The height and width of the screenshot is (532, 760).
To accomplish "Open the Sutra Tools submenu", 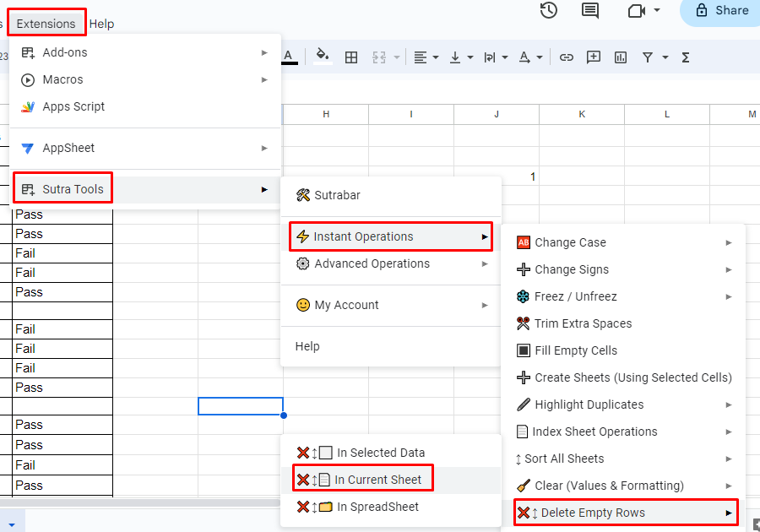I will 145,189.
